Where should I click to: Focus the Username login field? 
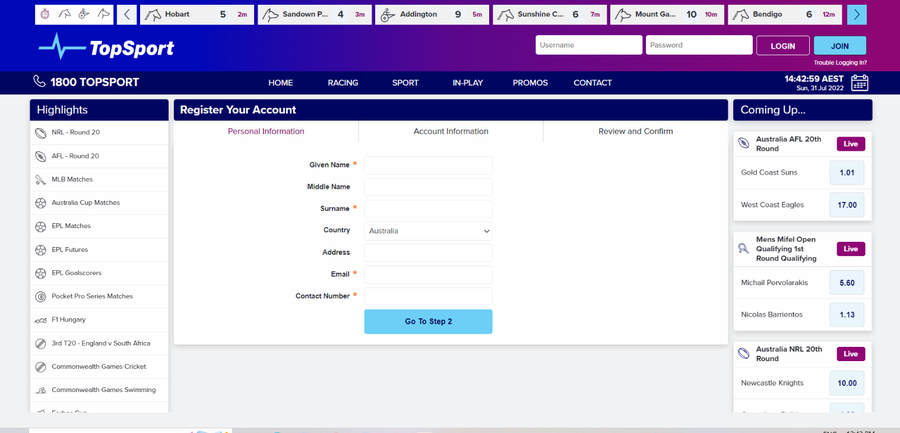[x=588, y=45]
